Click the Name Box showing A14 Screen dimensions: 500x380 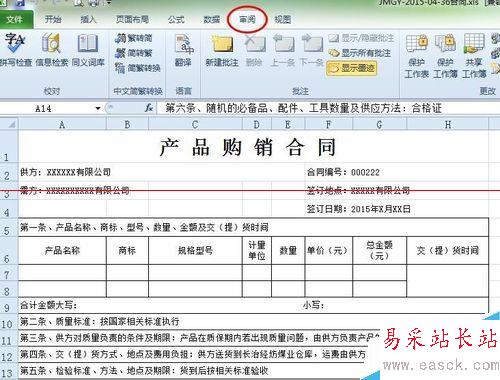point(47,108)
